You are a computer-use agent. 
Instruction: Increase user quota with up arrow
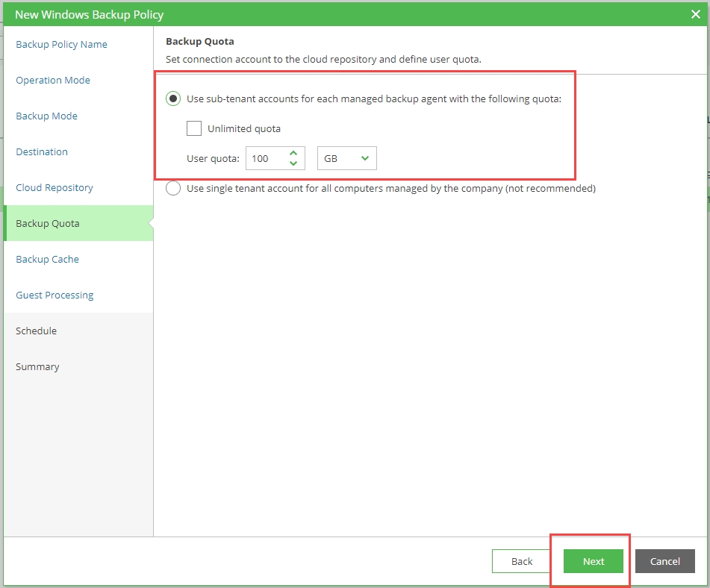293,154
